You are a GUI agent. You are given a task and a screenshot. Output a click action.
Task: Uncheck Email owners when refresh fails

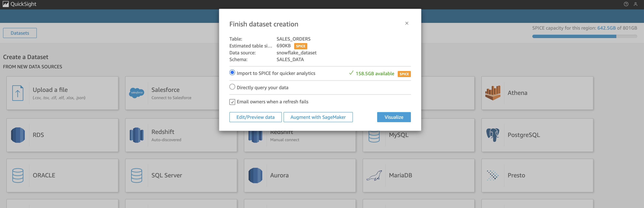pos(232,102)
